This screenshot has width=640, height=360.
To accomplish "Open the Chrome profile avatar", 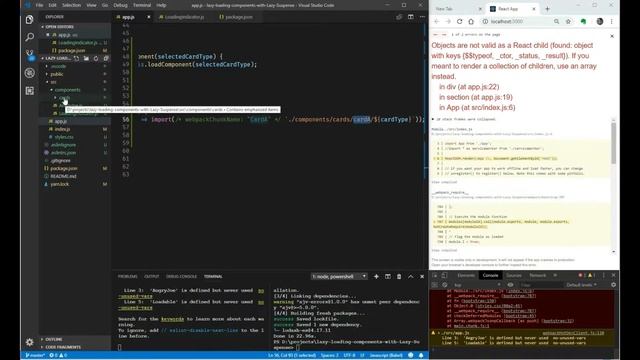I will click(600, 21).
